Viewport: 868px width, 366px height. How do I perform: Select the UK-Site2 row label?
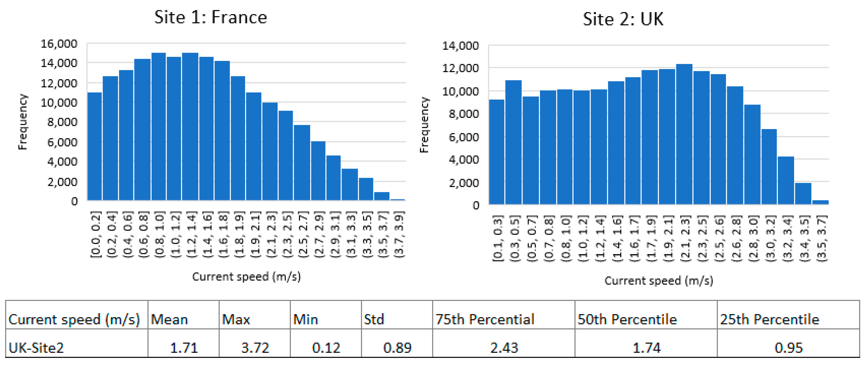pos(36,347)
